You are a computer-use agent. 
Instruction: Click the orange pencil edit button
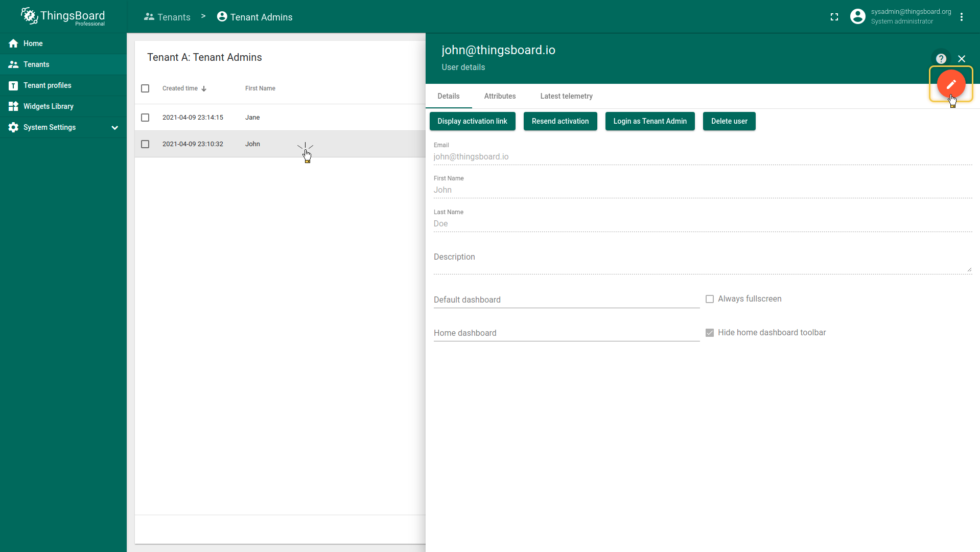click(x=951, y=84)
